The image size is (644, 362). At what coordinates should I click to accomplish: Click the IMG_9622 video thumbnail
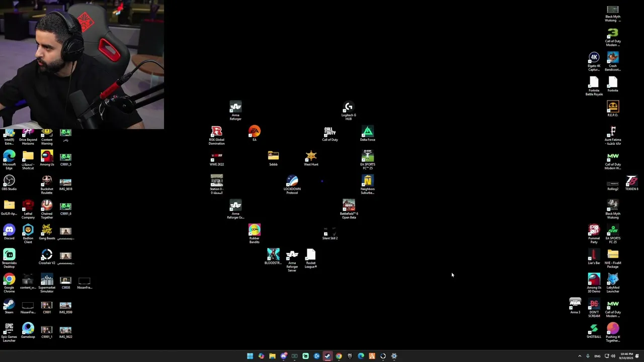65,332
